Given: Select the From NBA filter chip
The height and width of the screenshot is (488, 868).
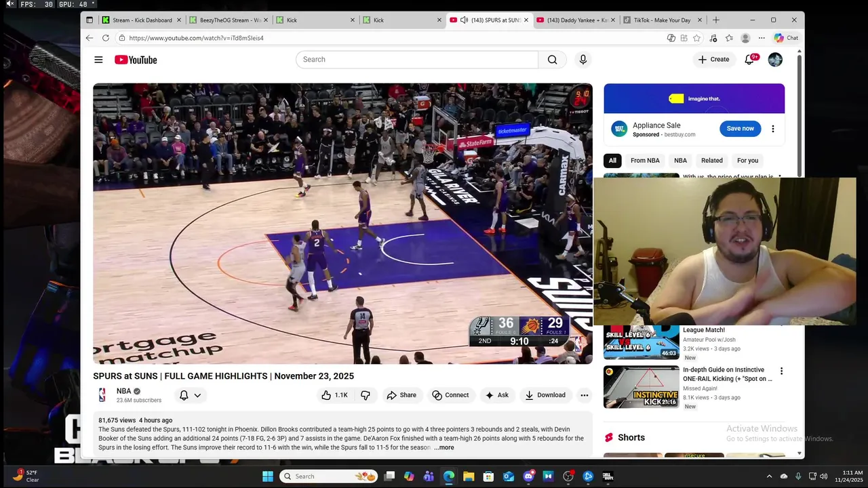Looking at the screenshot, I should (645, 161).
